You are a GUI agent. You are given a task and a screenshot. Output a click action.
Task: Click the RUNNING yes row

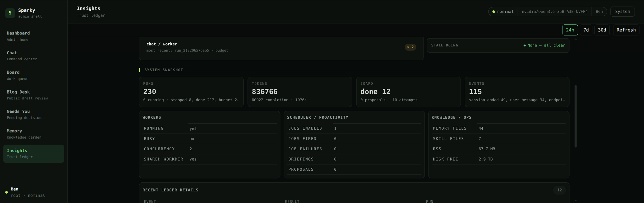(209, 128)
